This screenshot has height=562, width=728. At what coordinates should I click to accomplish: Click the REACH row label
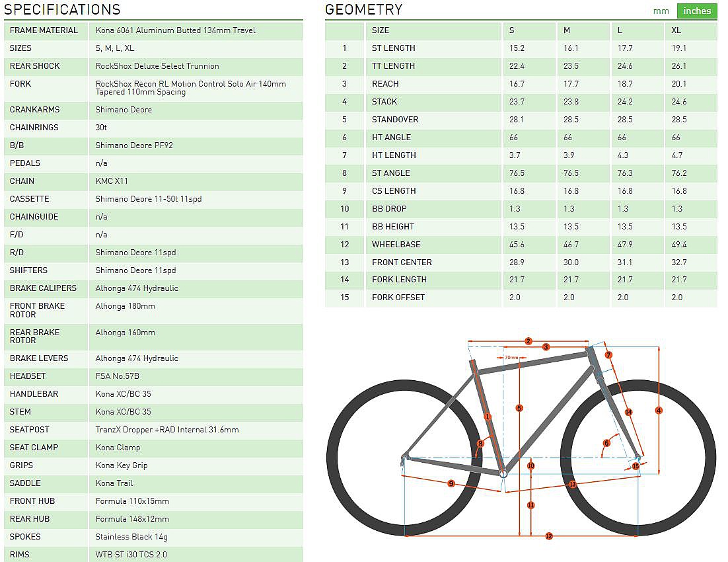click(x=385, y=84)
